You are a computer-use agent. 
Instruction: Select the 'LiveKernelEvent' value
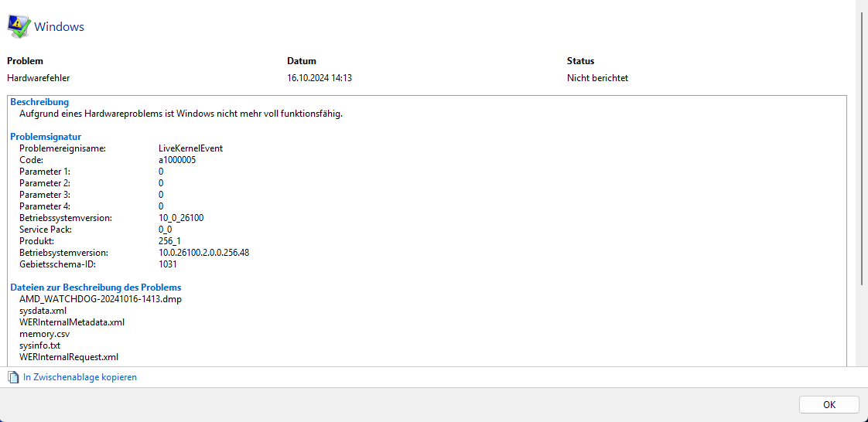click(x=190, y=148)
